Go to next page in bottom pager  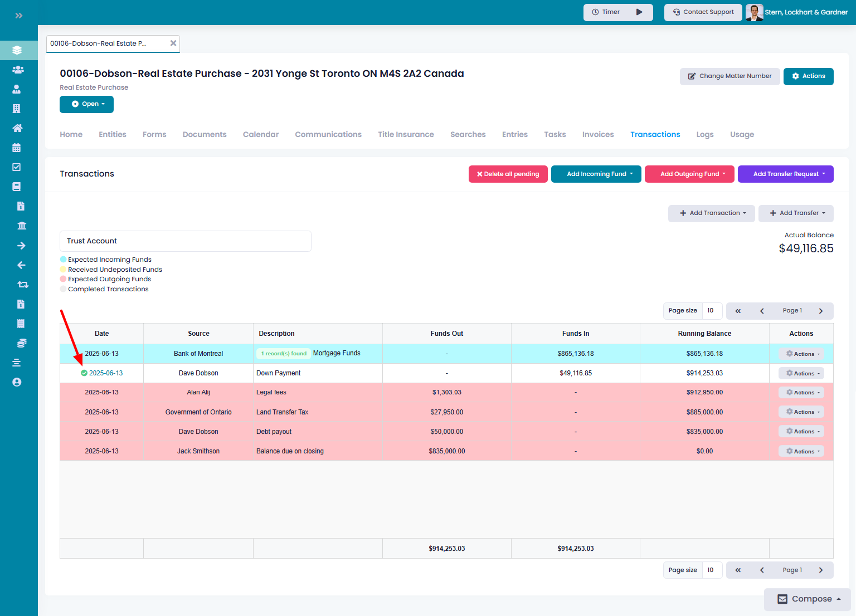pyautogui.click(x=821, y=570)
